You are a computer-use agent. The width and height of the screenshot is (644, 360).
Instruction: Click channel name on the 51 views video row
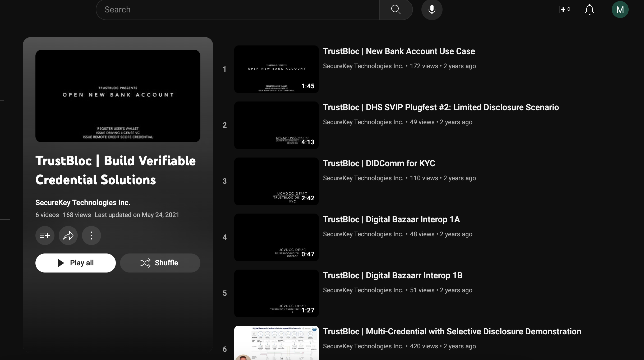363,290
